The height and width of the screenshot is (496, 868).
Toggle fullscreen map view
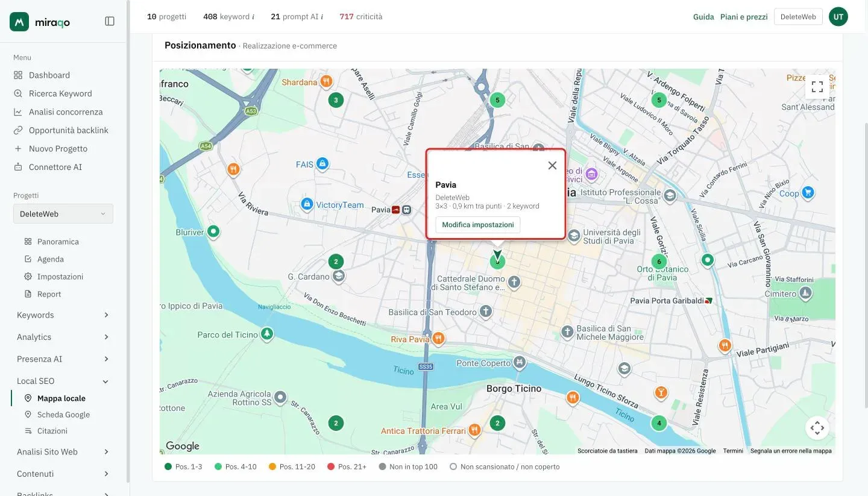click(817, 86)
